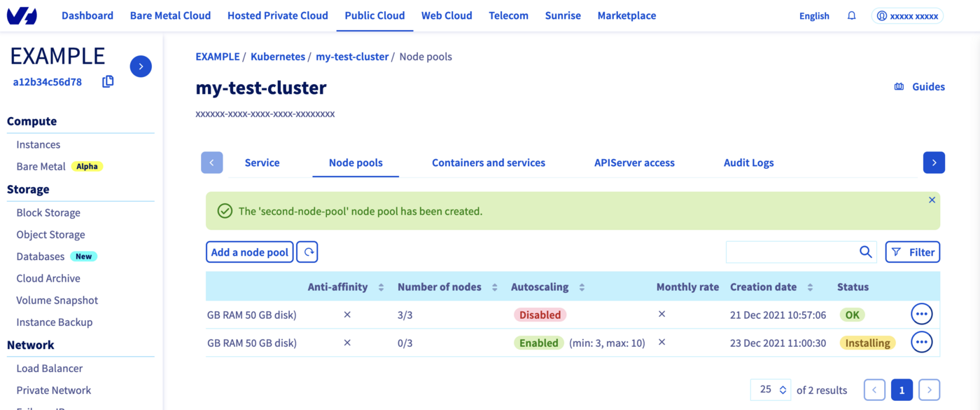The height and width of the screenshot is (410, 980).
Task: Click the OVH logo icon
Action: (22, 15)
